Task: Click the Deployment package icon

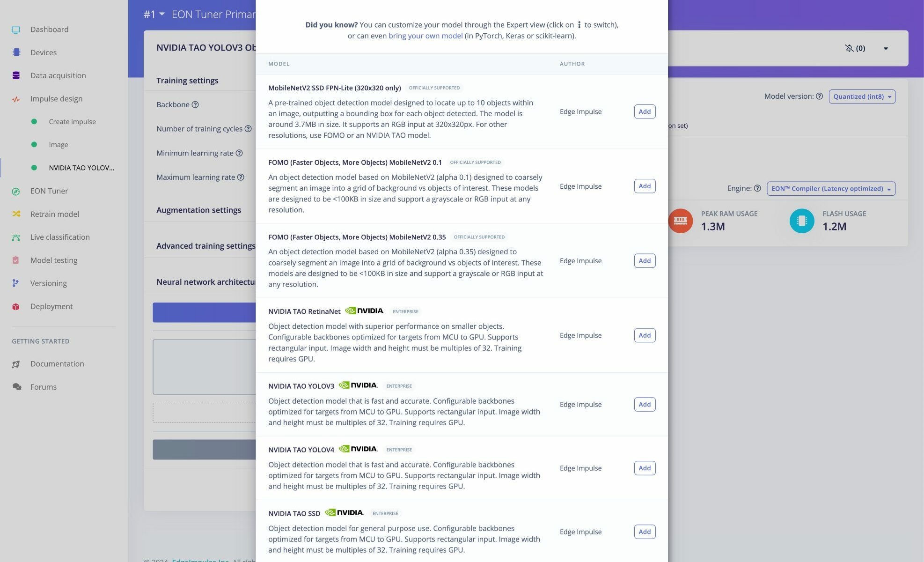Action: pos(16,307)
